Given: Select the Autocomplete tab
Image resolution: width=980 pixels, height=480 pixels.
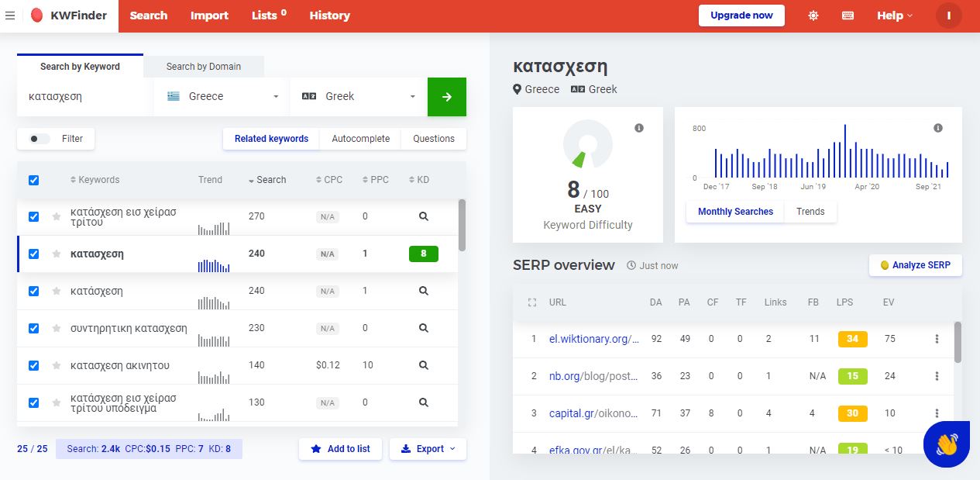Looking at the screenshot, I should (360, 139).
